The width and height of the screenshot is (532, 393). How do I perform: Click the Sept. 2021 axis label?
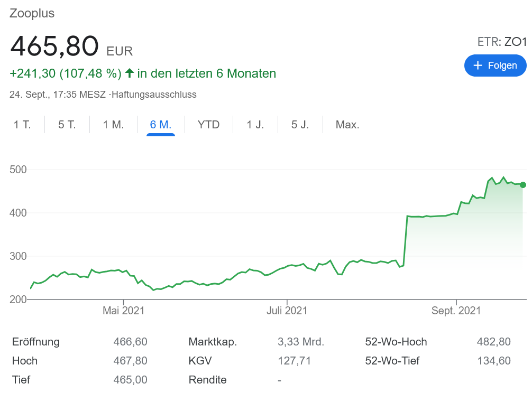[x=456, y=311]
